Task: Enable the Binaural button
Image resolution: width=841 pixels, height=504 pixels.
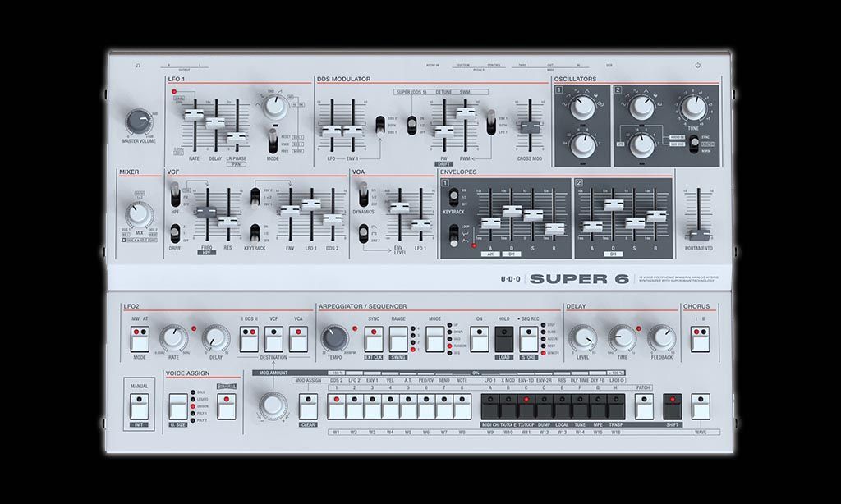Action: pos(227,407)
